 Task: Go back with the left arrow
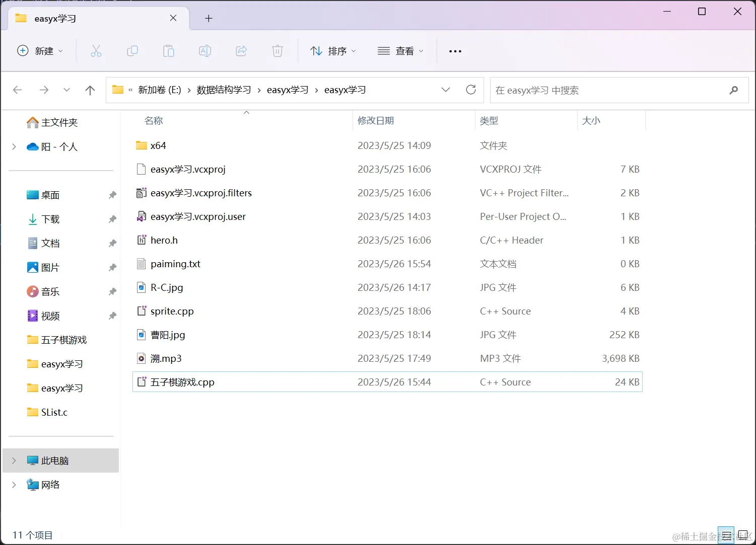click(x=18, y=90)
